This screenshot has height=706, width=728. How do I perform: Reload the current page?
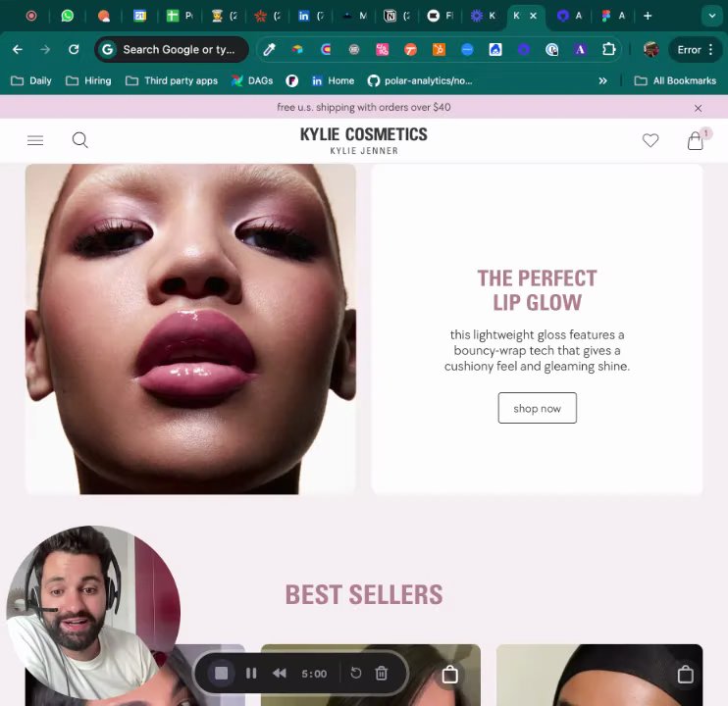click(x=74, y=49)
